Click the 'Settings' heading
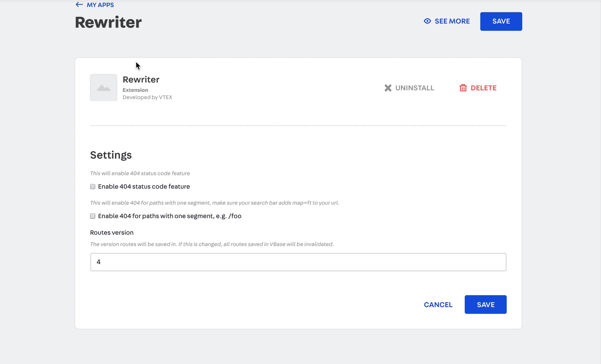 tap(111, 155)
